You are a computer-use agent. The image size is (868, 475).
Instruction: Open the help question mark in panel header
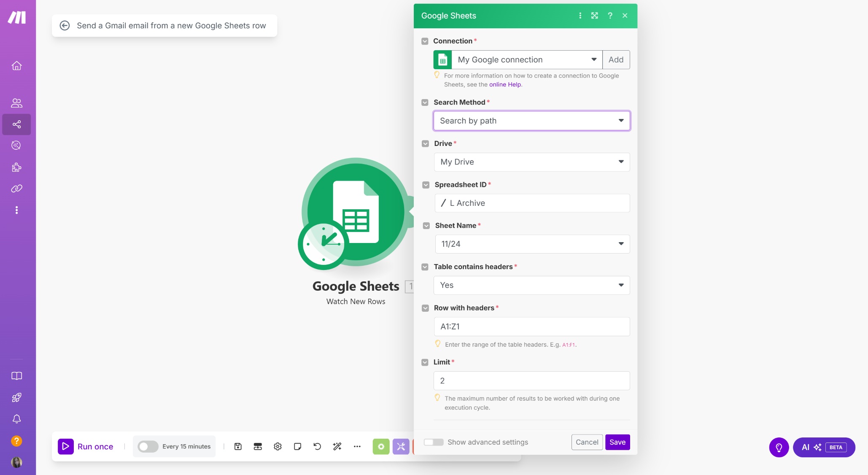pos(610,16)
